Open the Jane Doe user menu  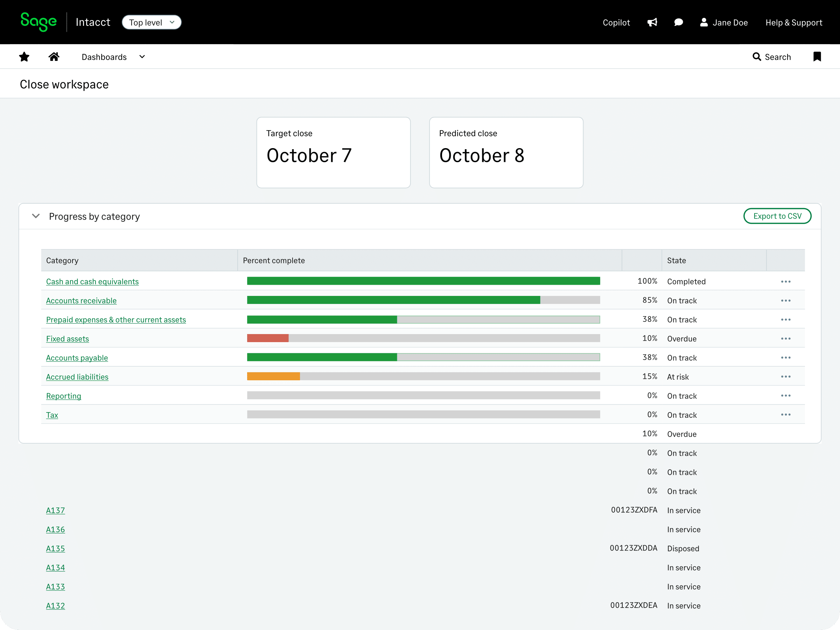724,22
